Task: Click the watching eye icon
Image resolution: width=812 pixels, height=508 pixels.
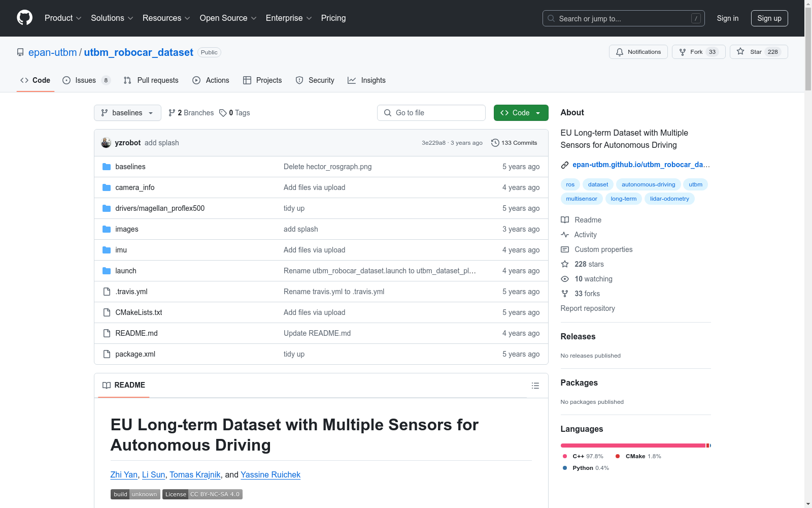Action: [565, 279]
